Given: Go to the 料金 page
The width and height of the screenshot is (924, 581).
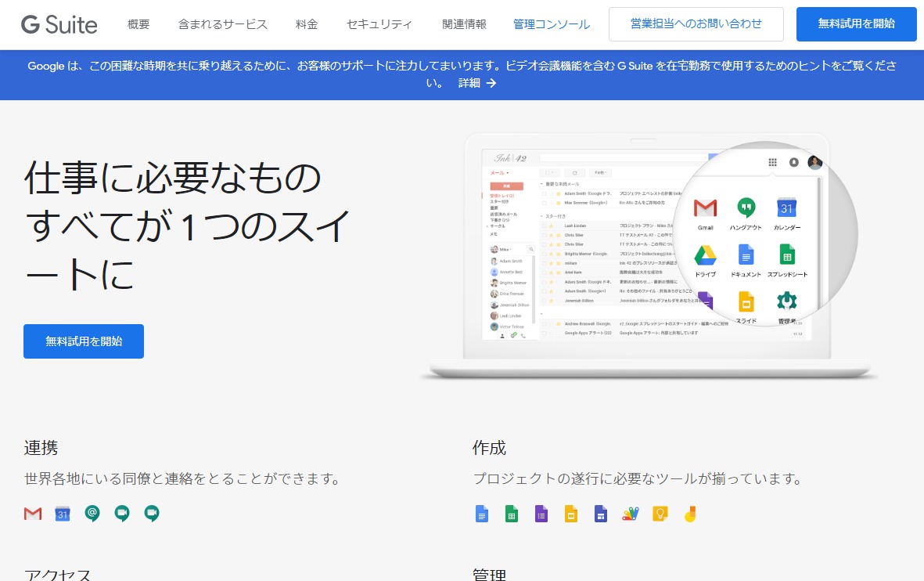Looking at the screenshot, I should pos(307,24).
